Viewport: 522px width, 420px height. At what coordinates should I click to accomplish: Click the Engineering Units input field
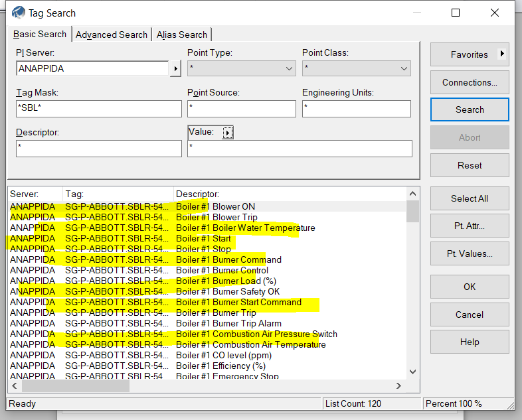(357, 109)
